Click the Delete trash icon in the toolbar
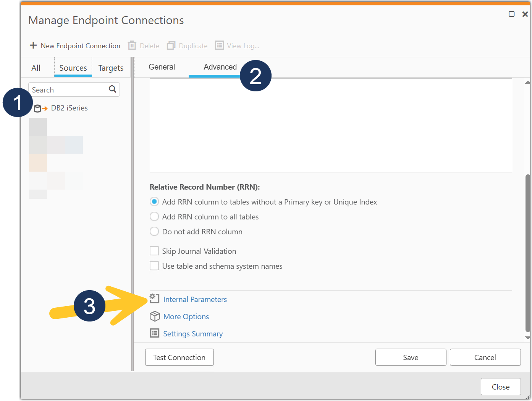Screen dimensions: 532x401 132,45
